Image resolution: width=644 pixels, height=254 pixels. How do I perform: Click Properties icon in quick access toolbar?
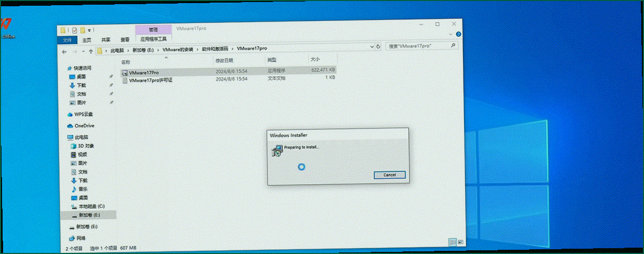point(75,30)
